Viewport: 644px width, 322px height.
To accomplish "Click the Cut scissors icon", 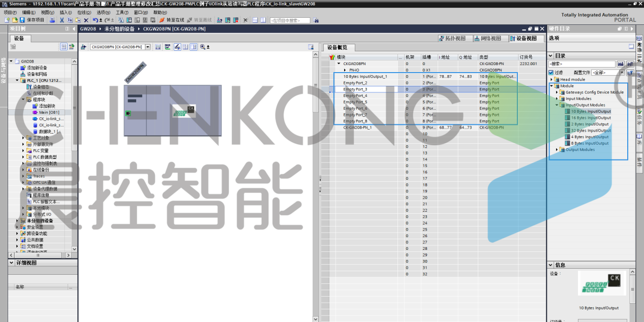I will point(62,20).
